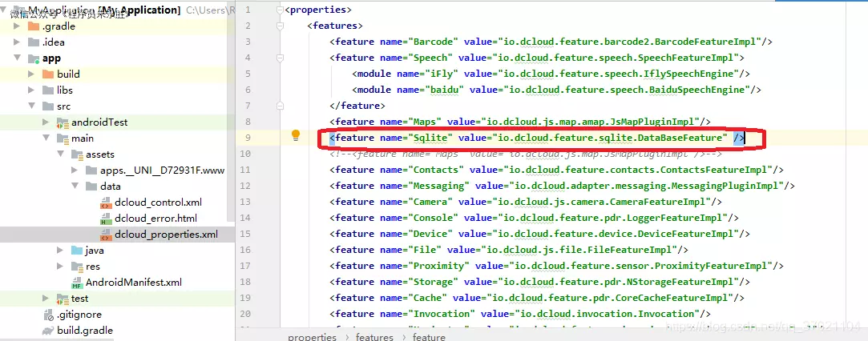
Task: Fold the Speech feature block at line 4
Action: 279,58
